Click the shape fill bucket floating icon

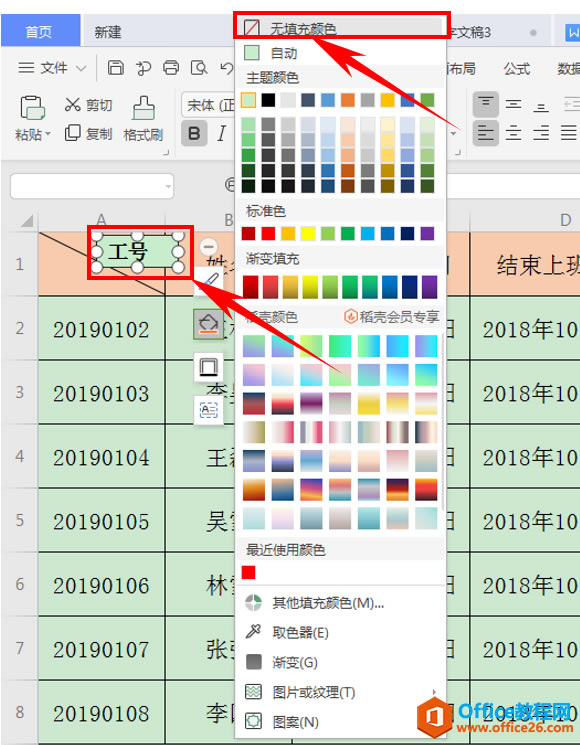[x=209, y=325]
